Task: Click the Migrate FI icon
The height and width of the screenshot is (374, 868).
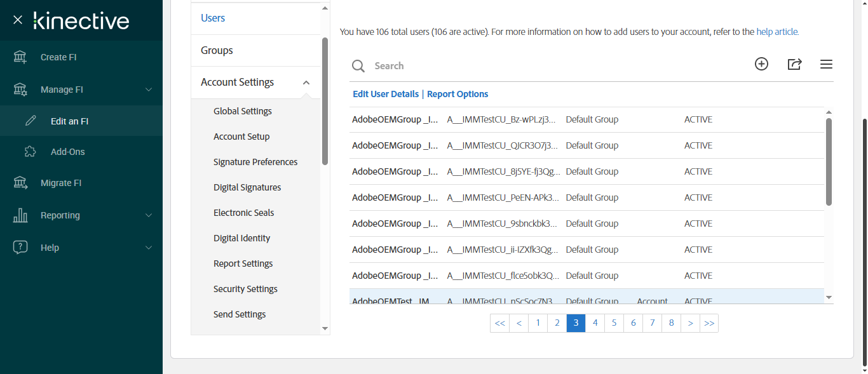Action: coord(20,183)
